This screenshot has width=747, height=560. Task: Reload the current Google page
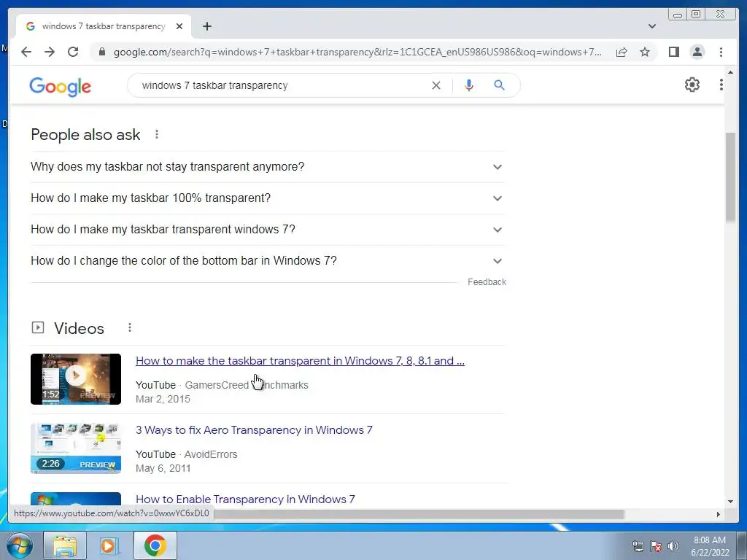point(73,52)
